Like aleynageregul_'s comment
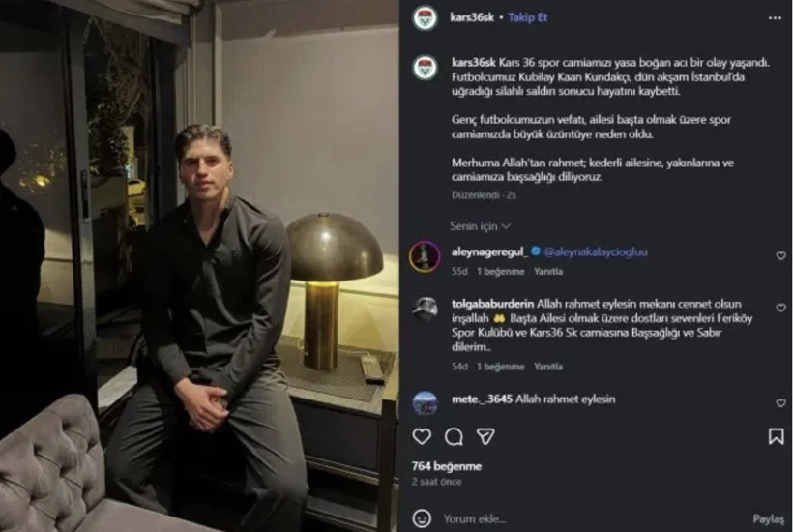Screen dimensions: 793x532 (x=780, y=256)
